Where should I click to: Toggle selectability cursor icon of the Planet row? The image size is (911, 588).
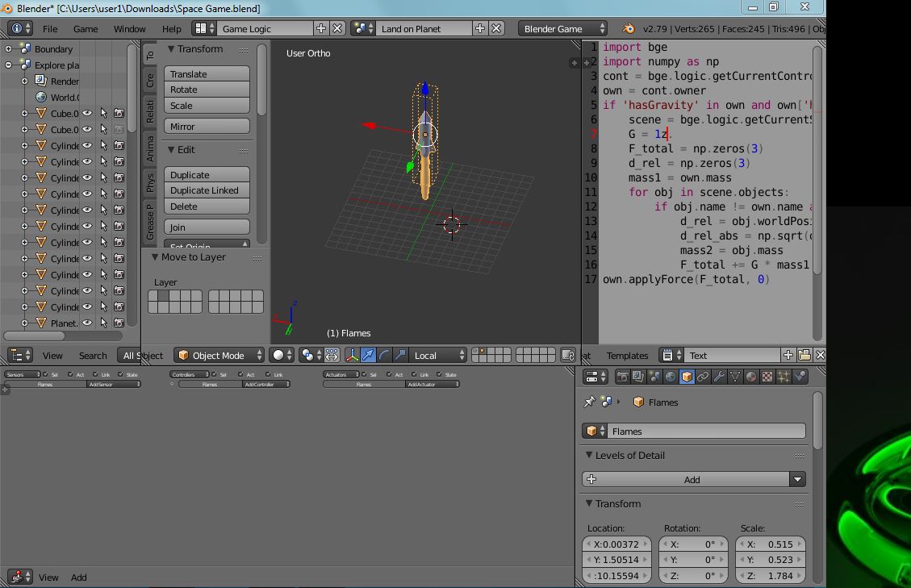tap(103, 323)
